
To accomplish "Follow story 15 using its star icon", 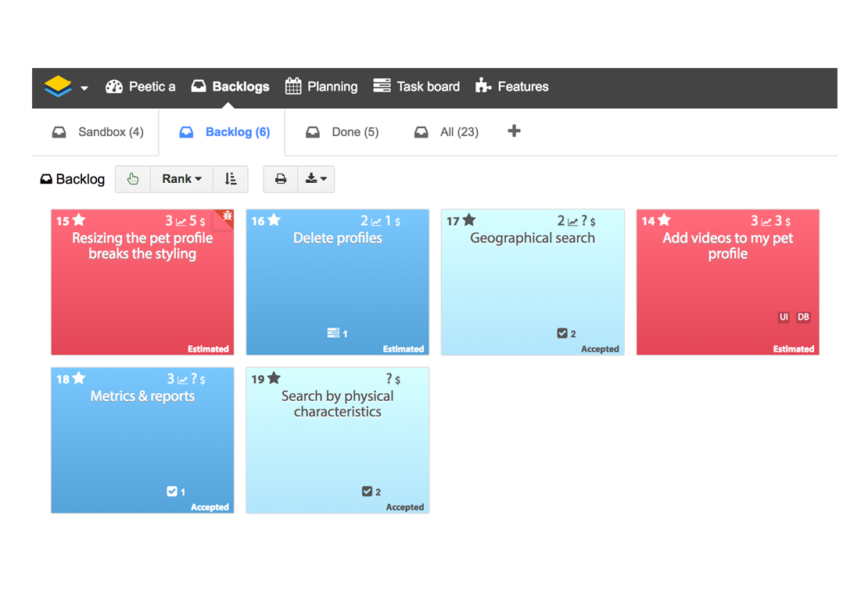I will pyautogui.click(x=79, y=220).
